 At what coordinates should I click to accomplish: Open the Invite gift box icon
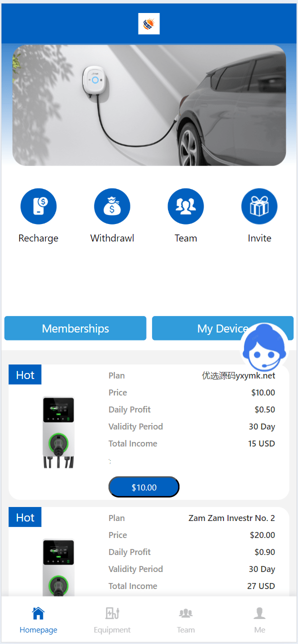pos(259,206)
